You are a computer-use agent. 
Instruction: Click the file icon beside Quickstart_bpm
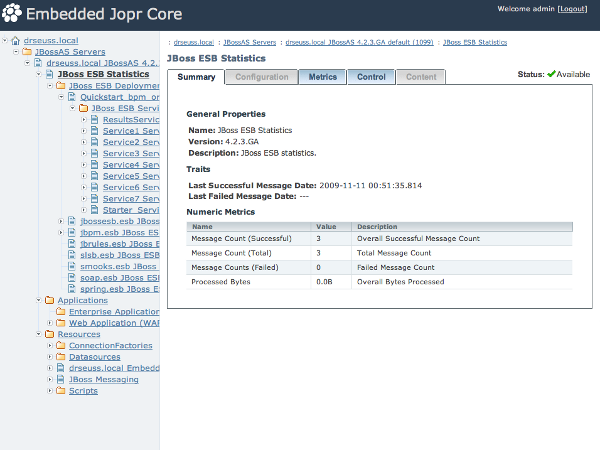72,97
